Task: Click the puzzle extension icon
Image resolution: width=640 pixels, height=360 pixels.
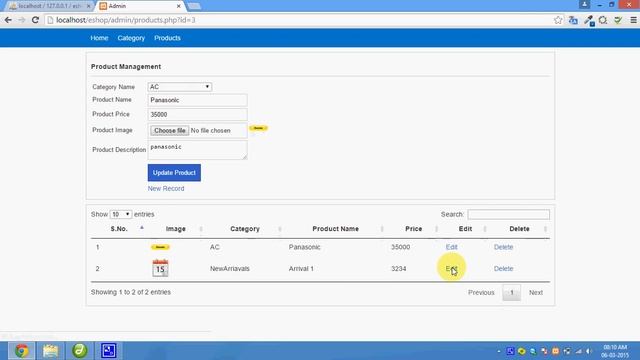Action: coord(603,20)
